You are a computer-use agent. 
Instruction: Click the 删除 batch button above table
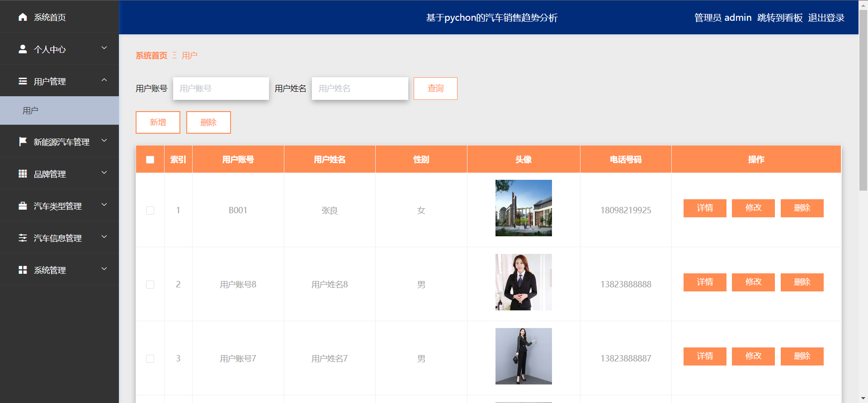(208, 122)
